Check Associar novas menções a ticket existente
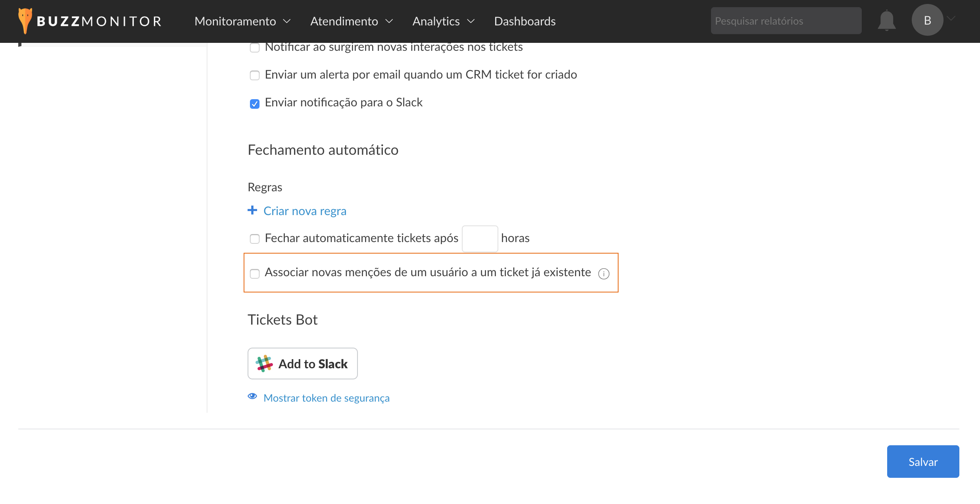Viewport: 980px width, 504px height. pyautogui.click(x=255, y=274)
